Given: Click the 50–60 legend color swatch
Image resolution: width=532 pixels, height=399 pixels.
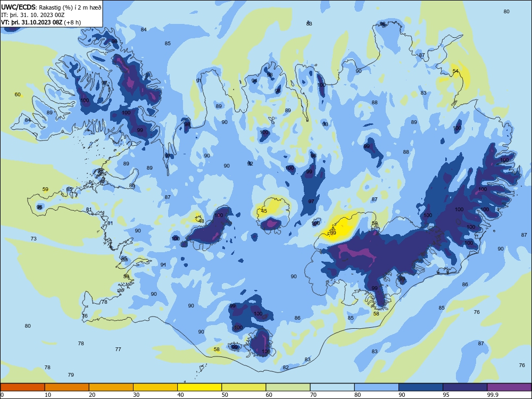Looking at the screenshot, I should (244, 387).
